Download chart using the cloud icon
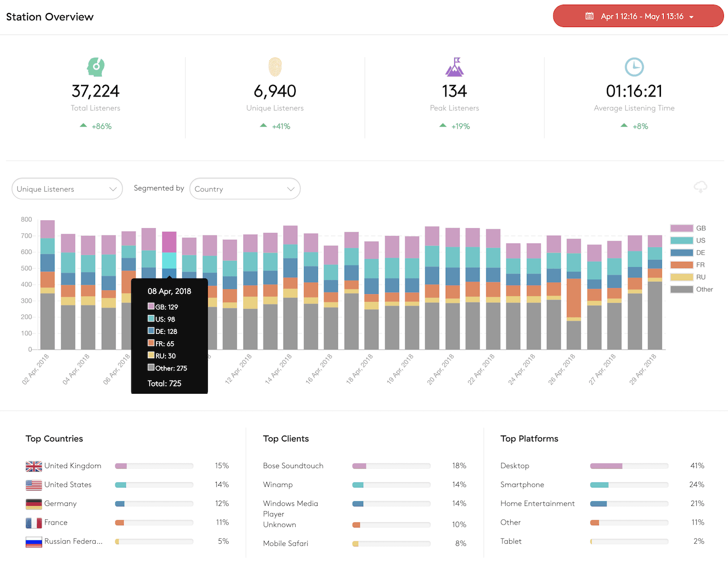 pos(700,187)
